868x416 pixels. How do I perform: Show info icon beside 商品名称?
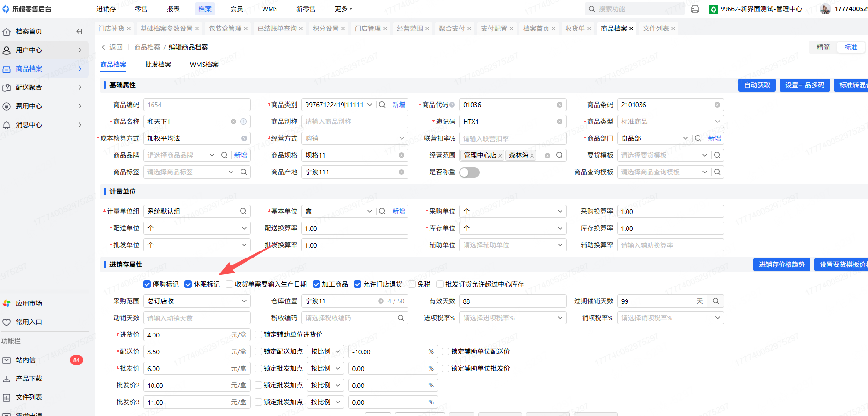point(243,122)
